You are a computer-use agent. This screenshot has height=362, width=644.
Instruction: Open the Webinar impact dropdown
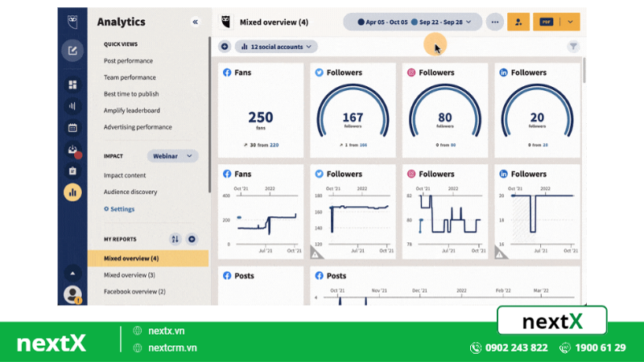172,155
